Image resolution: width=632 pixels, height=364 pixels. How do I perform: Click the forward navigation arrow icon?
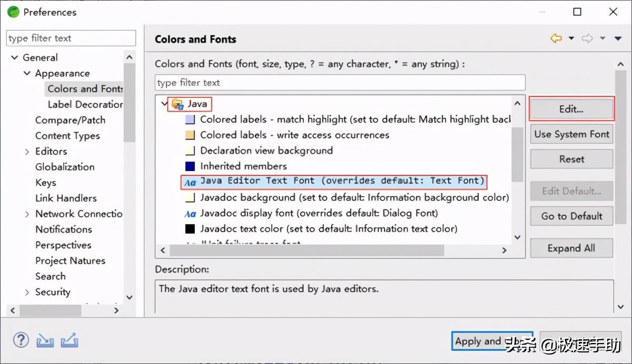(x=587, y=38)
